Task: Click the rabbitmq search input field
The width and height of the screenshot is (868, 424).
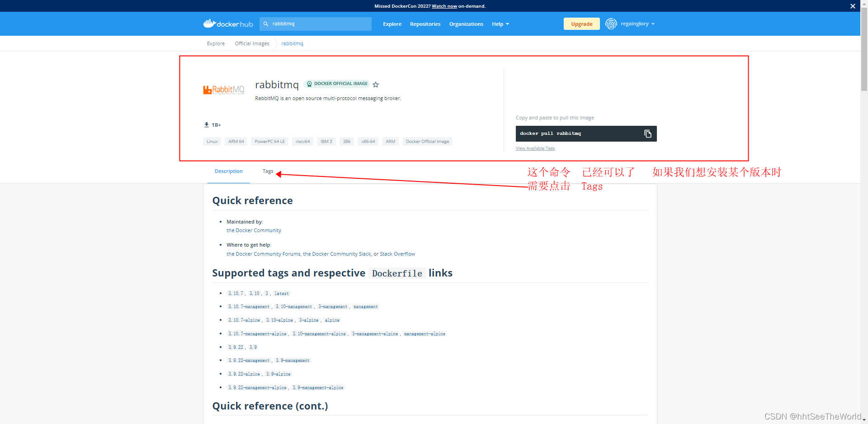Action: (316, 24)
